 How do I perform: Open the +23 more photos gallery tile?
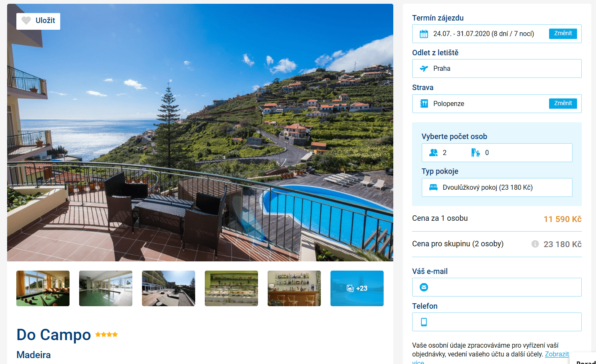point(357,288)
